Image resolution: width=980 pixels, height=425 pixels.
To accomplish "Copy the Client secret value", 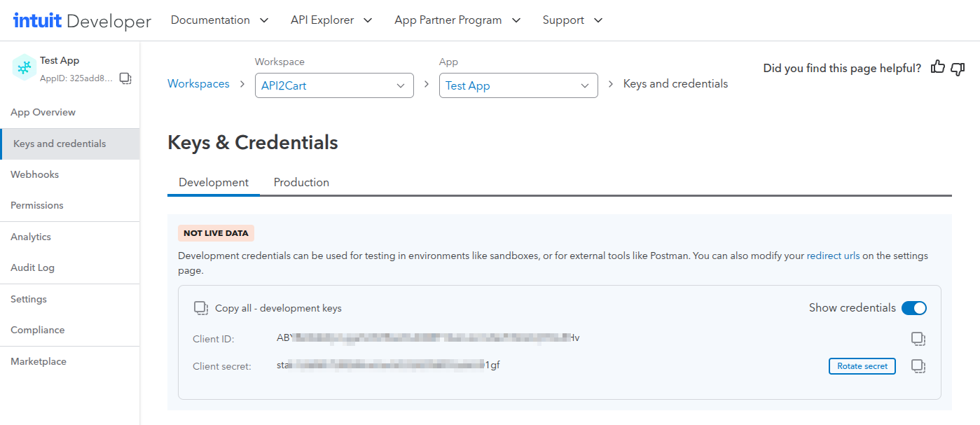I will click(x=918, y=366).
